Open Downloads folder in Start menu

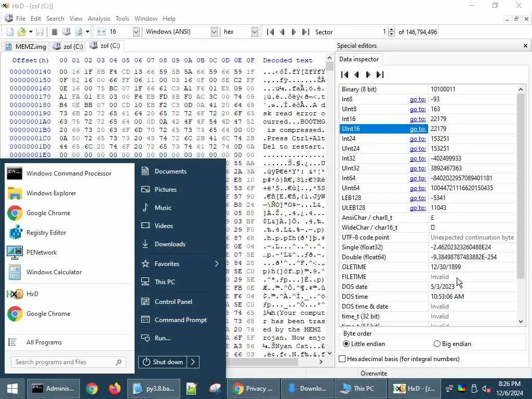click(170, 244)
